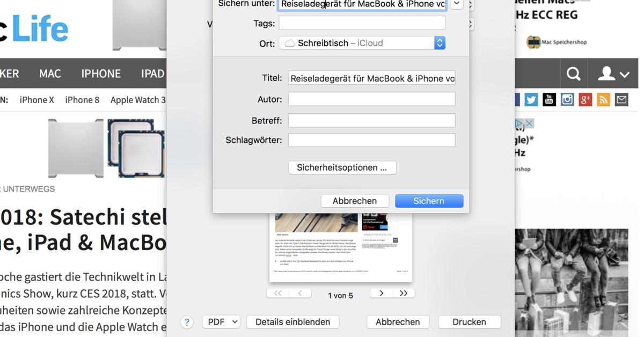
Task: Open print dialog help question mark
Action: coord(187,322)
